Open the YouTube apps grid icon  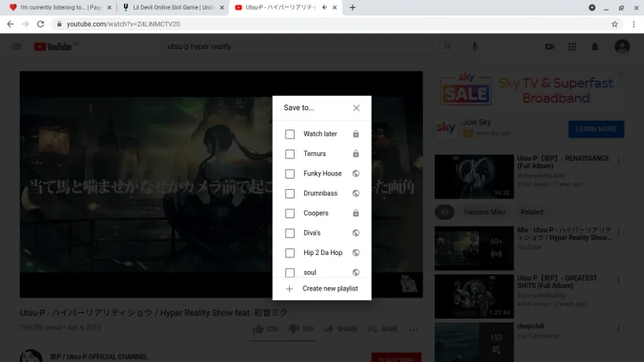572,47
